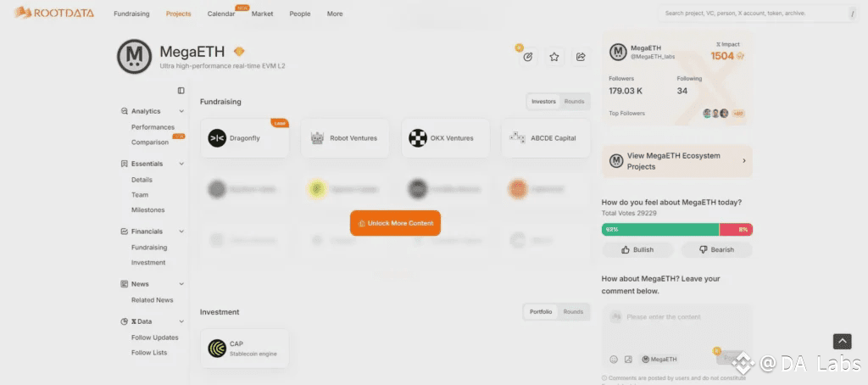
Task: Click the image attach icon in the comment box
Action: (x=628, y=359)
